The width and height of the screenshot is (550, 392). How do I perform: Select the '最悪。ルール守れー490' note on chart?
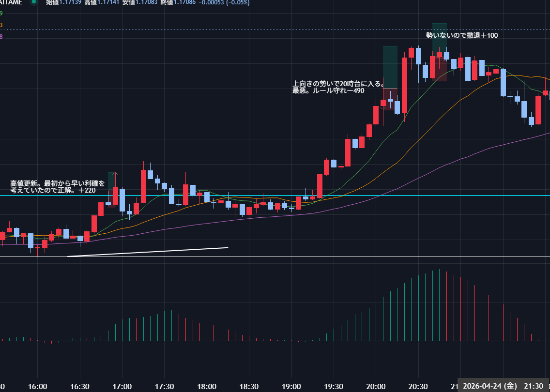tap(328, 90)
